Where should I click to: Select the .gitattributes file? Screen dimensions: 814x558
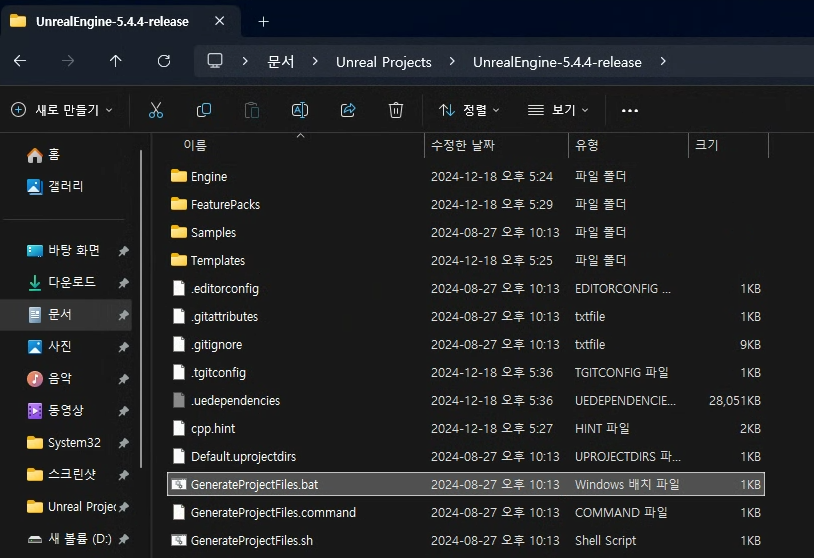(x=466, y=317)
